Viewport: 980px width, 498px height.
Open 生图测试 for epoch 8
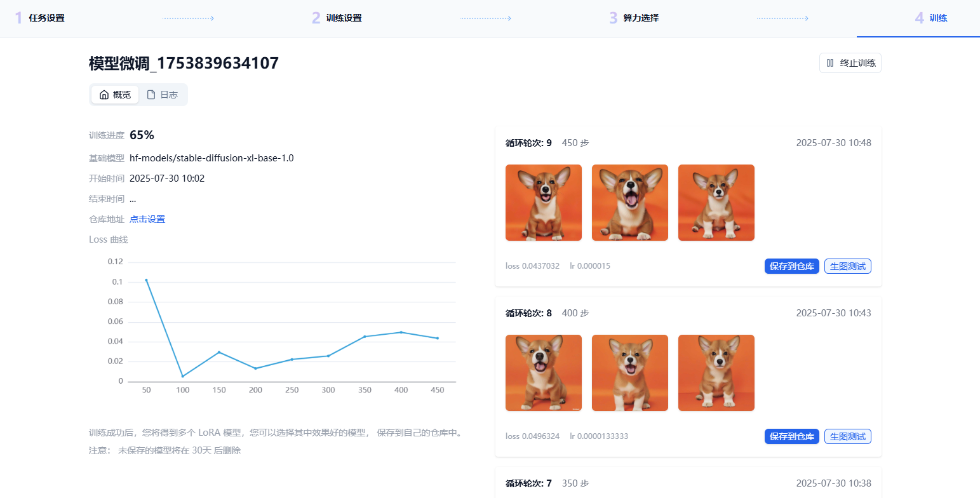click(848, 436)
